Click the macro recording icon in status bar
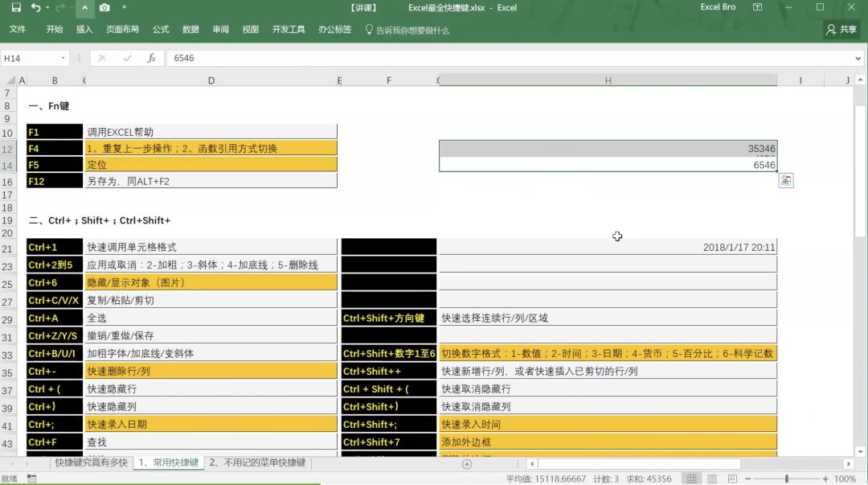Image resolution: width=868 pixels, height=485 pixels. pyautogui.click(x=31, y=479)
